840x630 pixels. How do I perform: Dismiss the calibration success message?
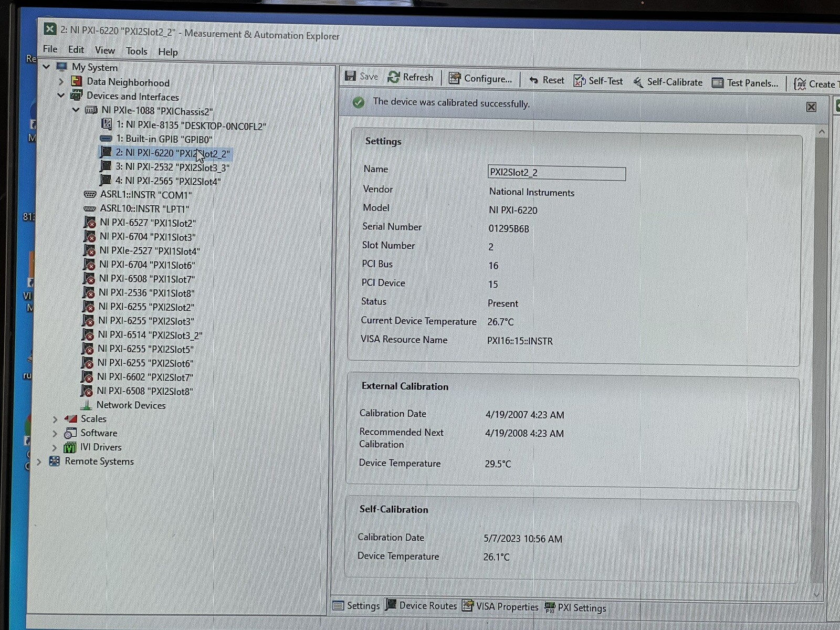(811, 107)
